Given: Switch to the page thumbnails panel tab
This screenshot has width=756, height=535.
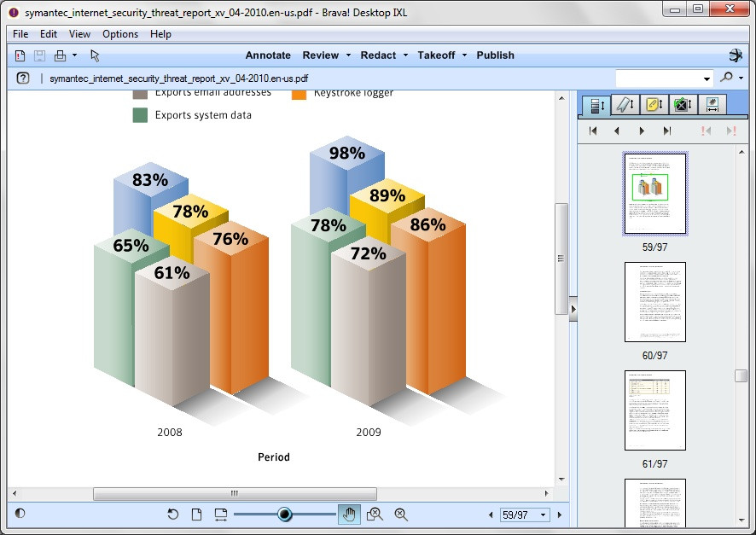Looking at the screenshot, I should [x=596, y=105].
